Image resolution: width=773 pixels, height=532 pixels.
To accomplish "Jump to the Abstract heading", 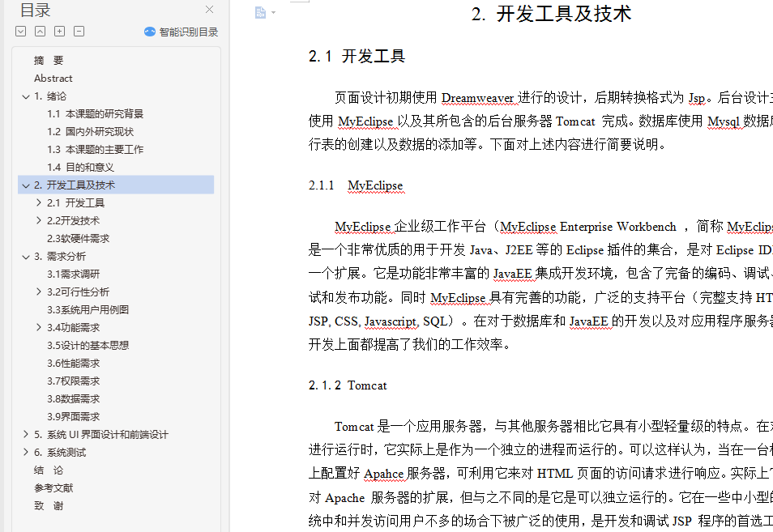I will coord(53,79).
